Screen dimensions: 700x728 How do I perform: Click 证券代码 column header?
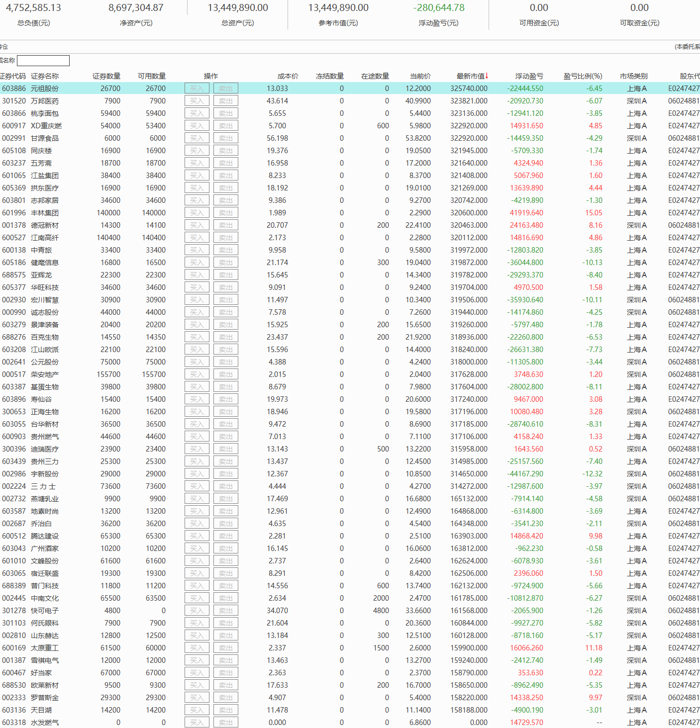(x=13, y=76)
